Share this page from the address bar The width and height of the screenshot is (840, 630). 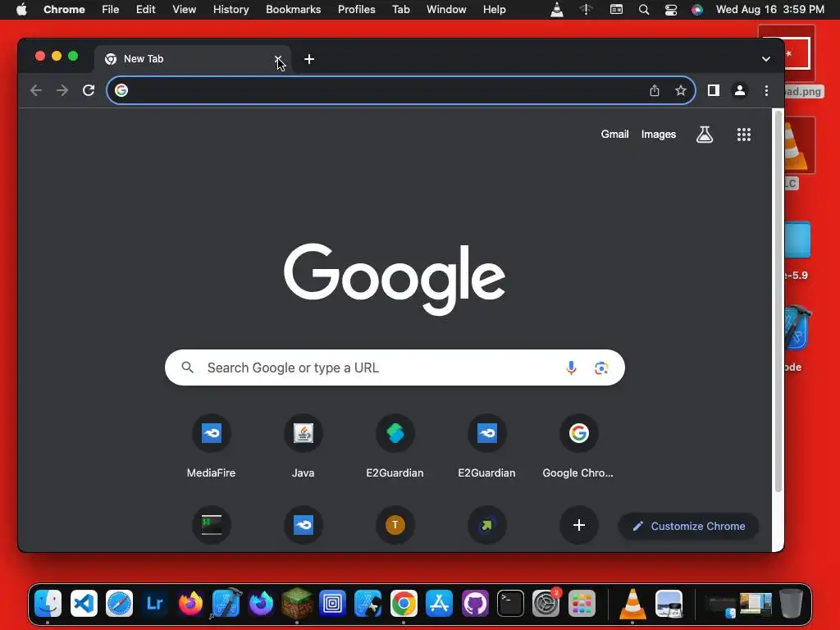(654, 90)
